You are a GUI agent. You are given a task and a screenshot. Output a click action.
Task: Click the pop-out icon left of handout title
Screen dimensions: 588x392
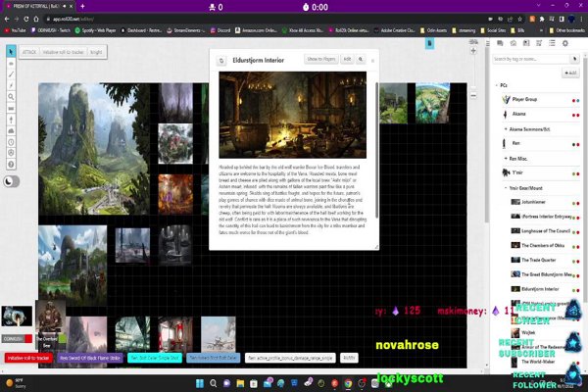[221, 61]
